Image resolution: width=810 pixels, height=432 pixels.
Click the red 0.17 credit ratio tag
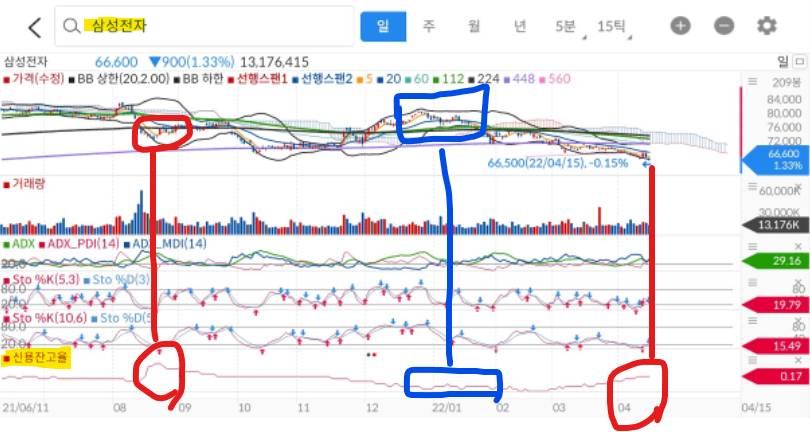coord(775,376)
